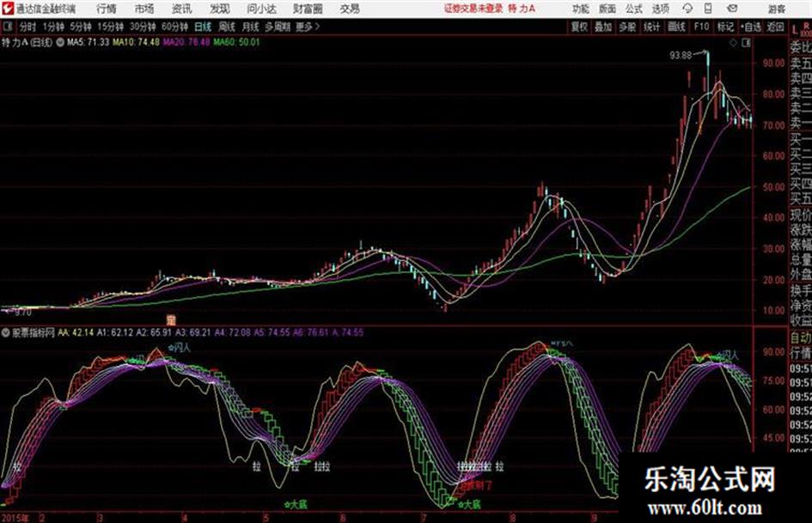The width and height of the screenshot is (812, 523).
Task: Toggle the panel layout icon left of 分时
Action: point(7,27)
